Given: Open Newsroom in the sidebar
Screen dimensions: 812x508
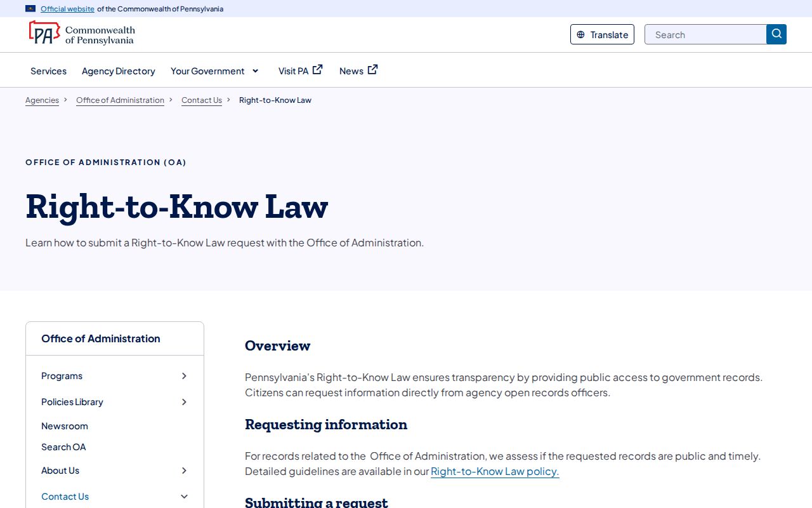Looking at the screenshot, I should pyautogui.click(x=65, y=426).
